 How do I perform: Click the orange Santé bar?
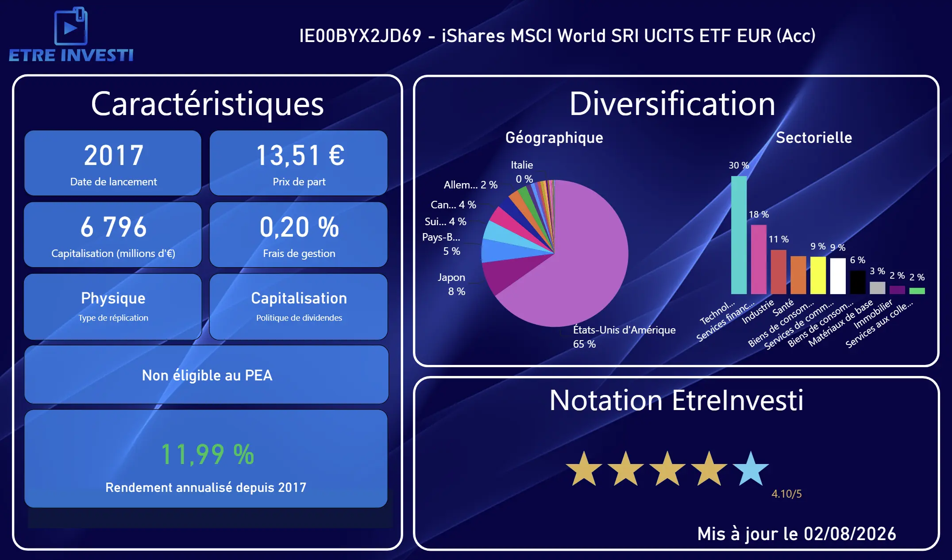[x=798, y=275]
